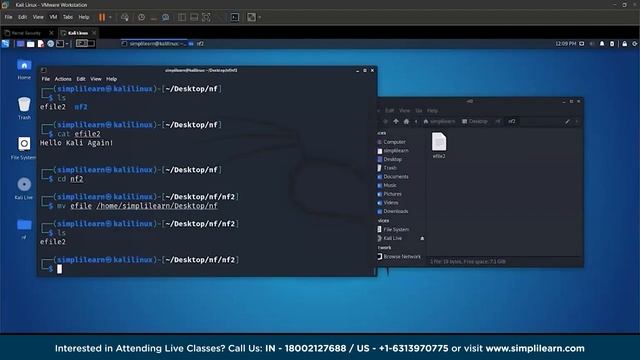Toggle the thumbnail bar view icon
This screenshot has width=640, height=360.
coord(194,17)
